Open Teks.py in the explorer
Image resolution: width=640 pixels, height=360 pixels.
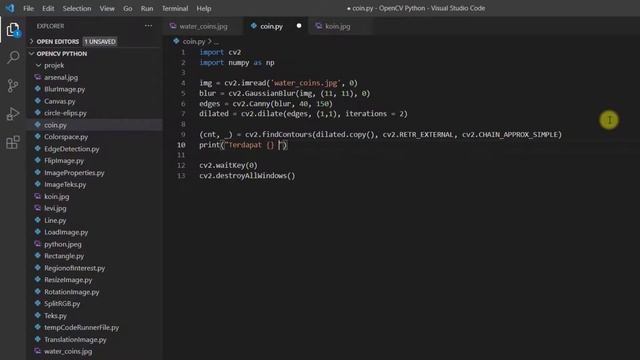(55, 316)
